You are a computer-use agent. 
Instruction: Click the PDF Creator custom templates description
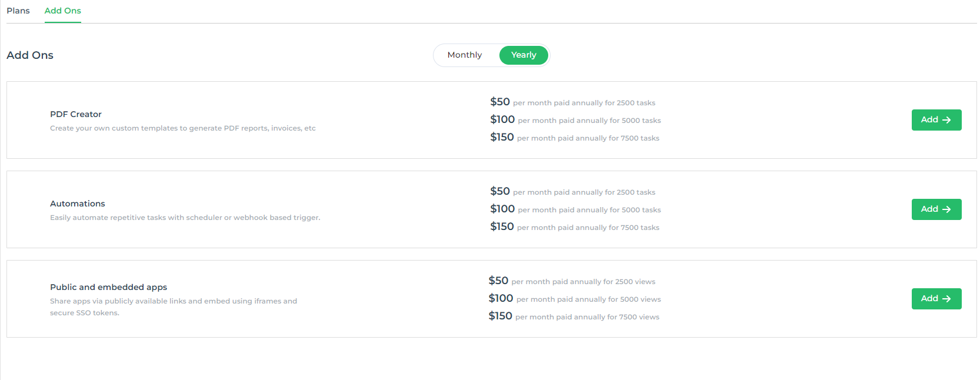coord(183,128)
